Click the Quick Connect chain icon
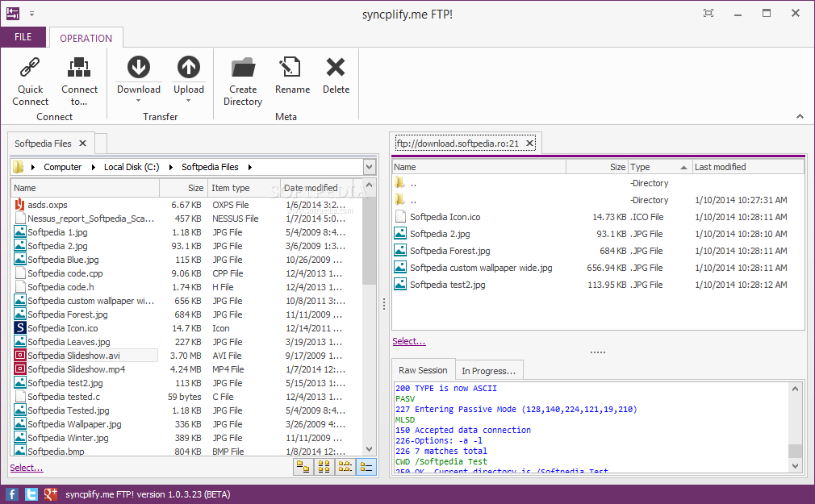 (30, 68)
